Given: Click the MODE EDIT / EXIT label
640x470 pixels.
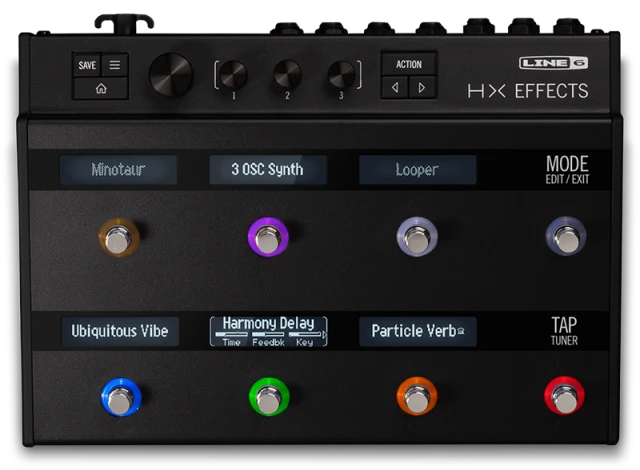Looking at the screenshot, I should (x=567, y=170).
